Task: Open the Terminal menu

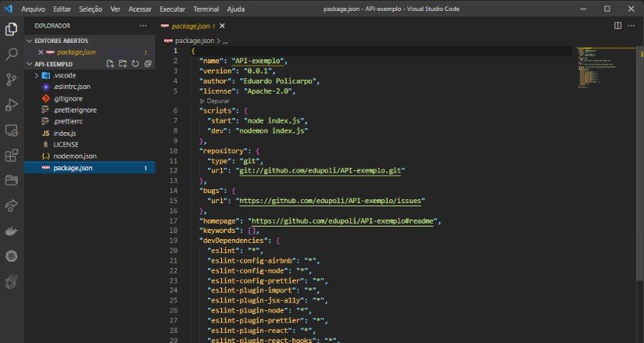Action: click(206, 9)
